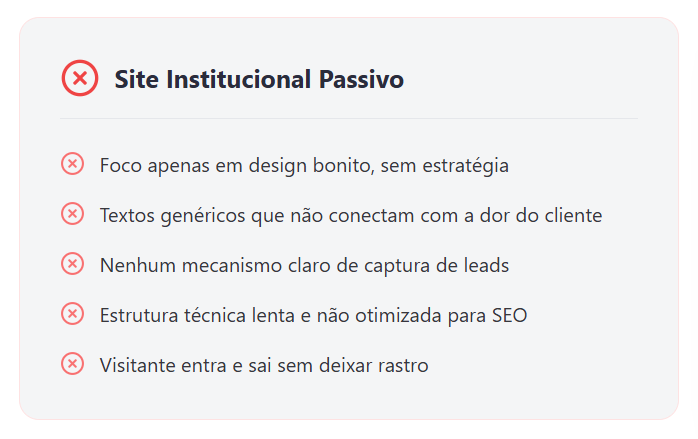Screen dimensions: 698x439
Task: Click the horizontal divider line under the heading
Action: point(349,118)
